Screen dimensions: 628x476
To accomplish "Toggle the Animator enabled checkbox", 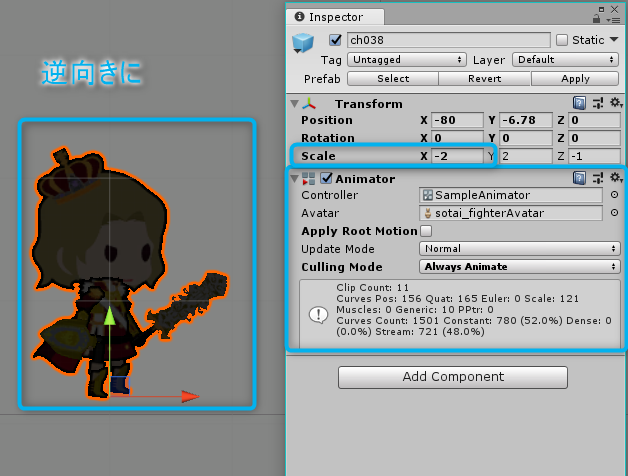I will pos(326,178).
